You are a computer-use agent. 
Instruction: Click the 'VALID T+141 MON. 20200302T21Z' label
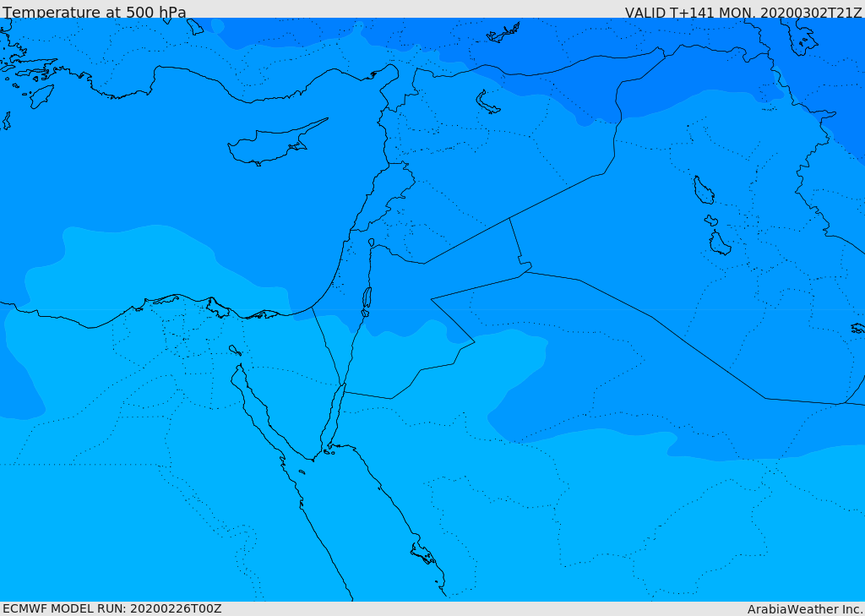point(743,12)
